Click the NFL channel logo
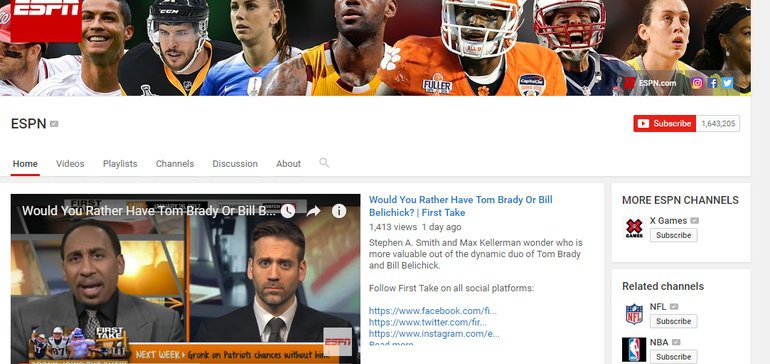 coord(634,314)
